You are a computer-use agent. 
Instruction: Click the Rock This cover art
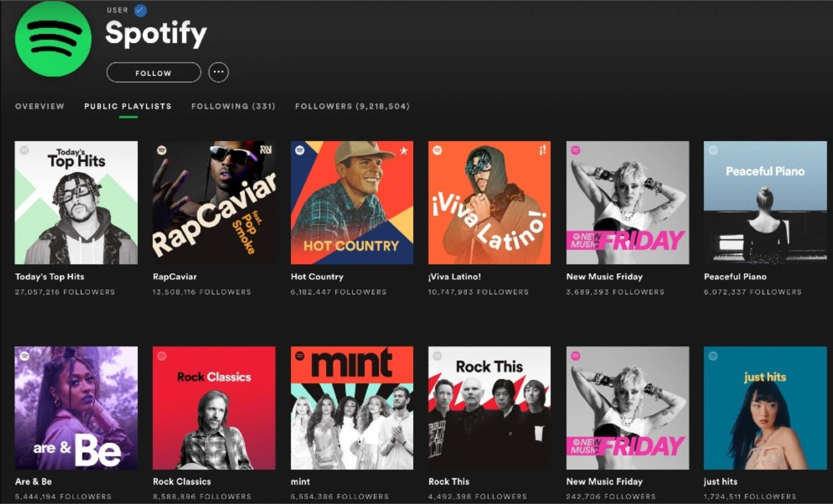coord(489,408)
